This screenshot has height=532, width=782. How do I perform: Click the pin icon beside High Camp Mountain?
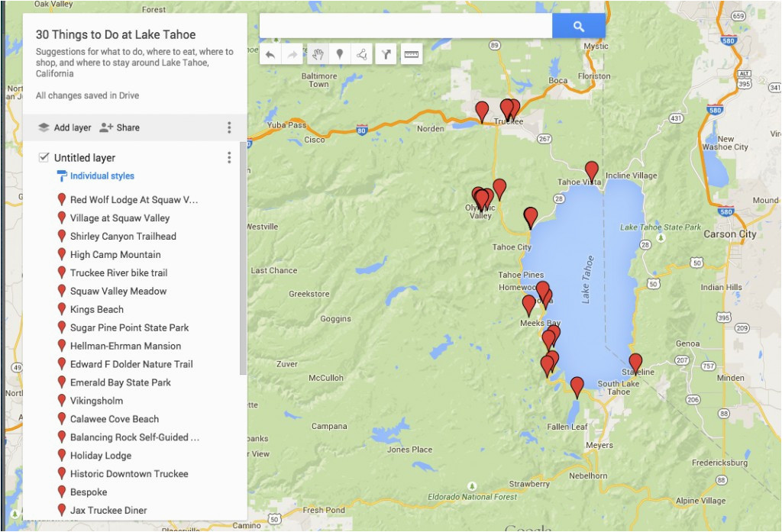tap(62, 254)
